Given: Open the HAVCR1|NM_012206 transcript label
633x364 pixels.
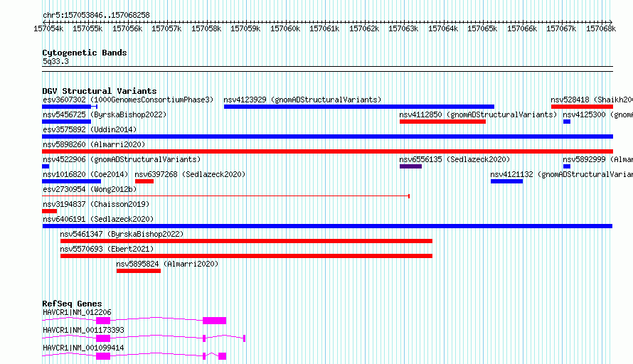Looking at the screenshot, I should coord(77,312).
